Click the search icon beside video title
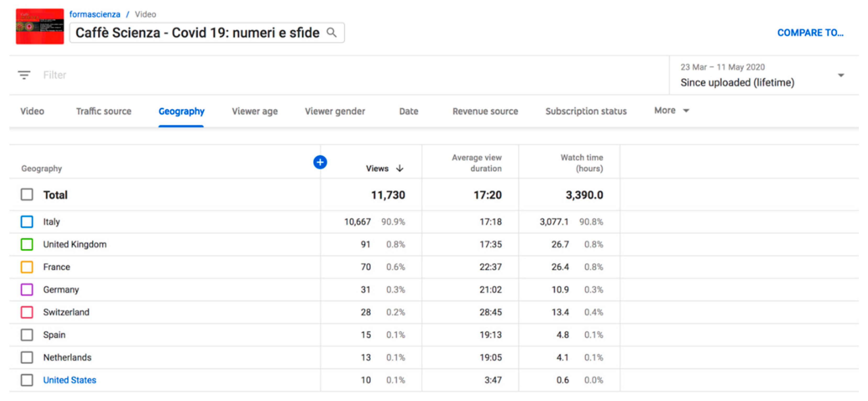The width and height of the screenshot is (868, 401). pyautogui.click(x=331, y=33)
